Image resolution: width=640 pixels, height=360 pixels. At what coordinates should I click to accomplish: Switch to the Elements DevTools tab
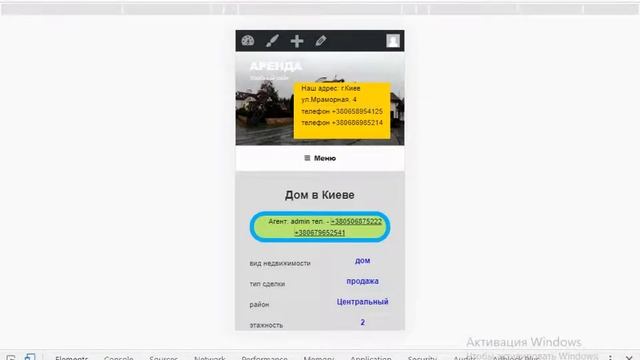71,358
